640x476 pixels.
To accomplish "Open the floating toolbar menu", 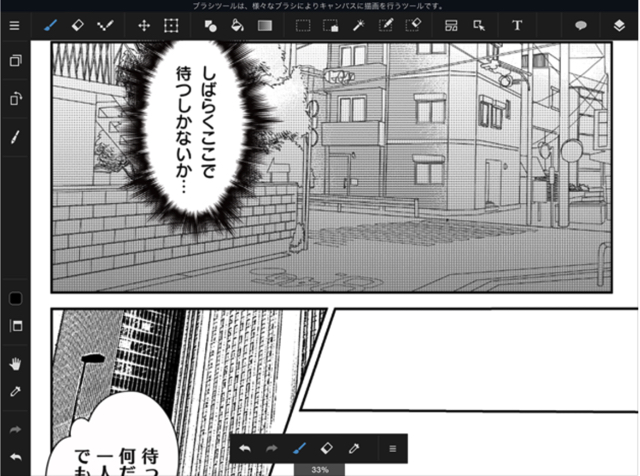I will click(392, 449).
